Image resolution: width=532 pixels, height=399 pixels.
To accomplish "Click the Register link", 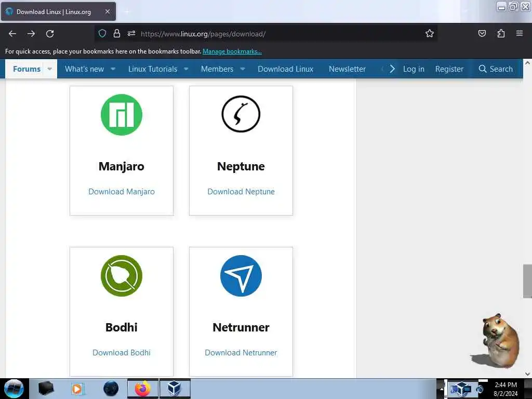I will (449, 69).
